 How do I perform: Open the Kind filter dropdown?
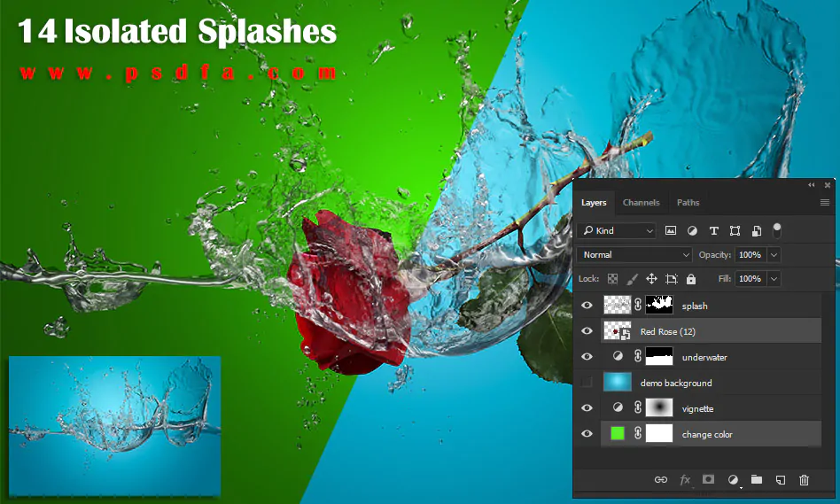[x=617, y=231]
